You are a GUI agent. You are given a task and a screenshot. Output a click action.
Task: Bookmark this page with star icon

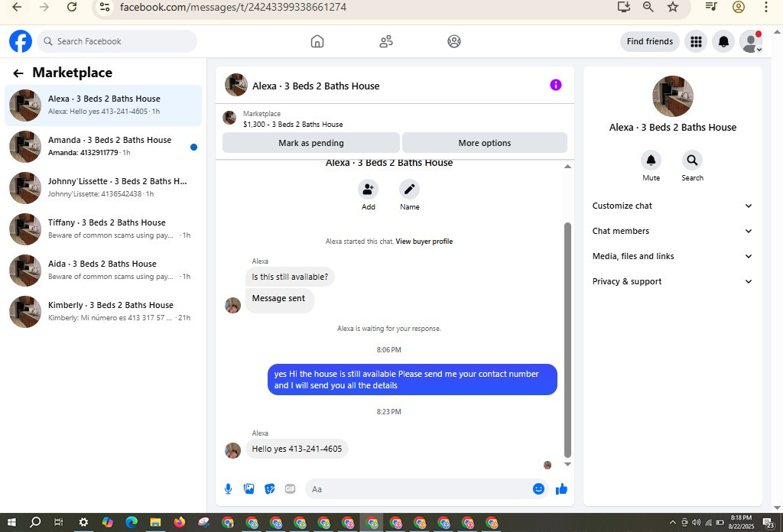tap(673, 7)
